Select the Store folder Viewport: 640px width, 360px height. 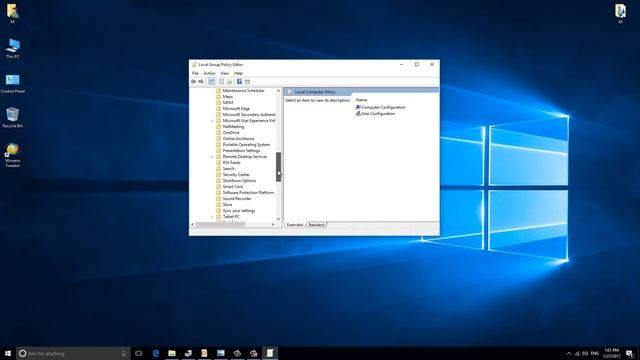pyautogui.click(x=224, y=204)
